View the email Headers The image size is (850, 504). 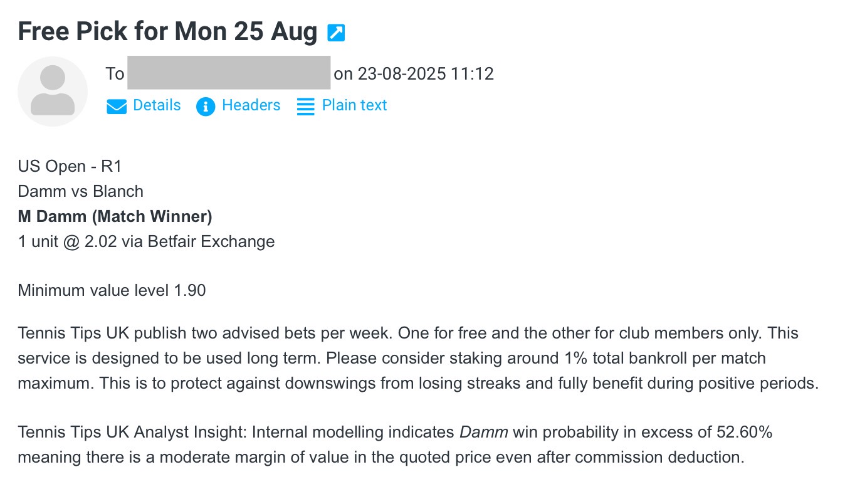click(x=251, y=105)
